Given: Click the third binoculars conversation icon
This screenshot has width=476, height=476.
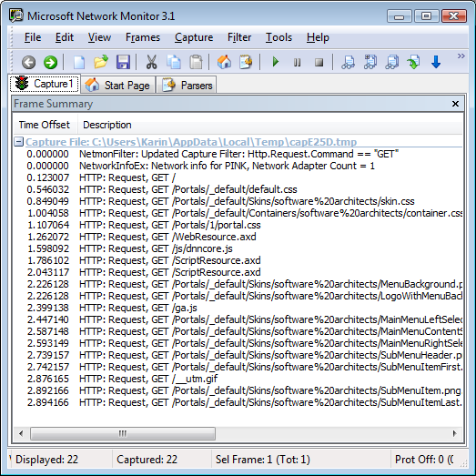Looking at the screenshot, I should coord(392,62).
